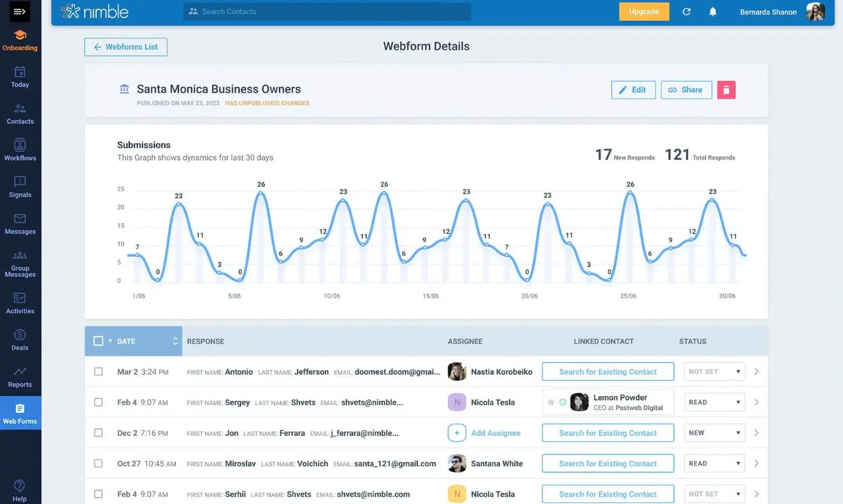Focus the Search Contacts field

point(327,12)
